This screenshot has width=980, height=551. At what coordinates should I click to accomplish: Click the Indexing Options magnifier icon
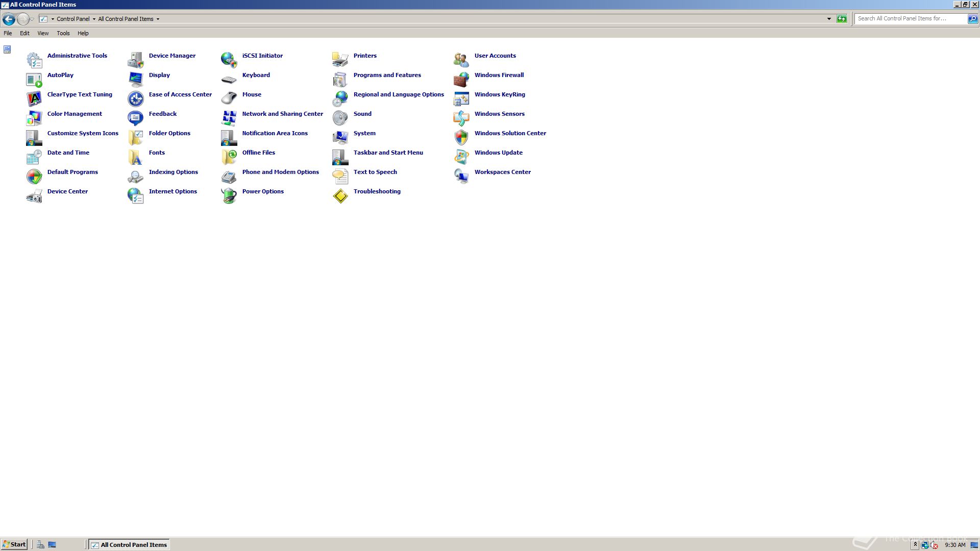click(136, 176)
